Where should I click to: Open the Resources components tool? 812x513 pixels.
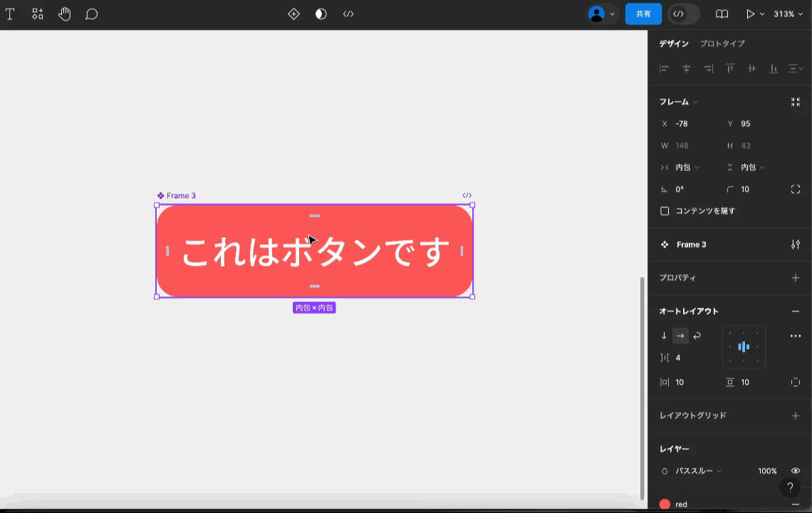(37, 14)
